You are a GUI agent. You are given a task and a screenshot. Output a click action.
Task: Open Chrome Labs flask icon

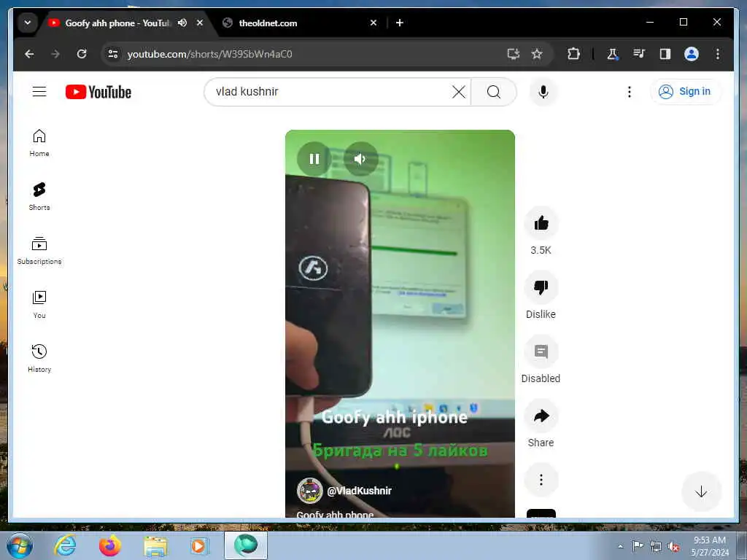[613, 54]
